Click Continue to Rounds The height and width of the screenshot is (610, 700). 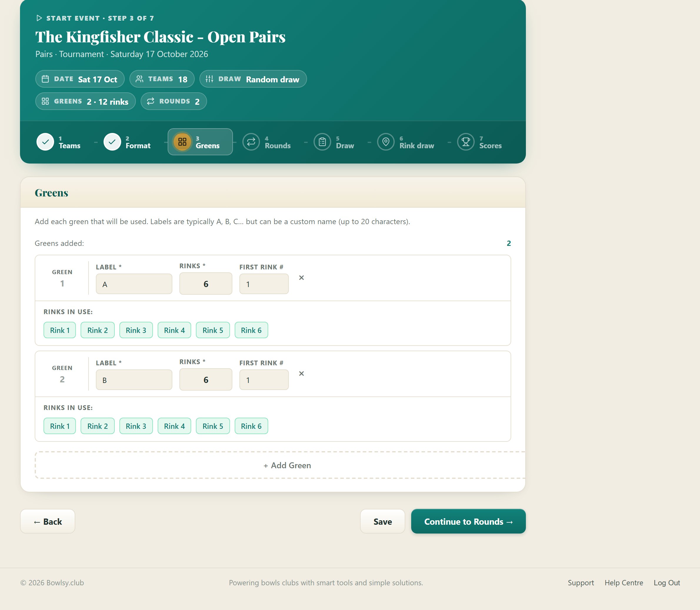click(468, 521)
